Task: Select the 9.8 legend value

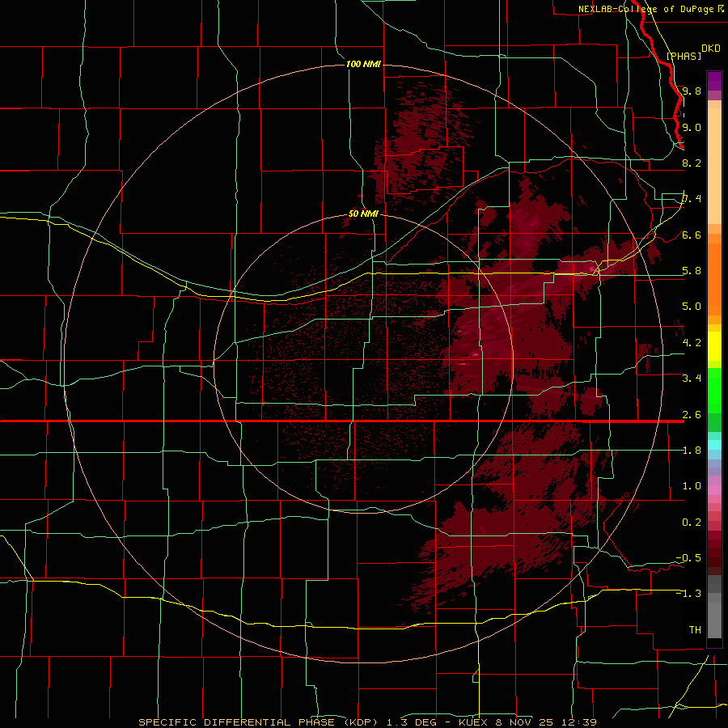Action: (692, 91)
